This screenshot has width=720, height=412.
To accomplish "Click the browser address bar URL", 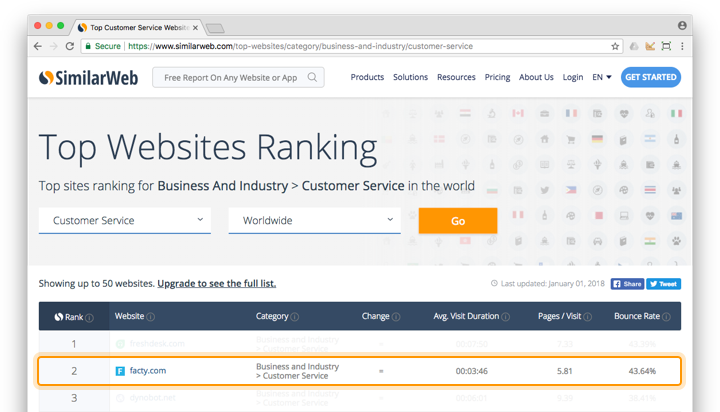I will coord(300,46).
